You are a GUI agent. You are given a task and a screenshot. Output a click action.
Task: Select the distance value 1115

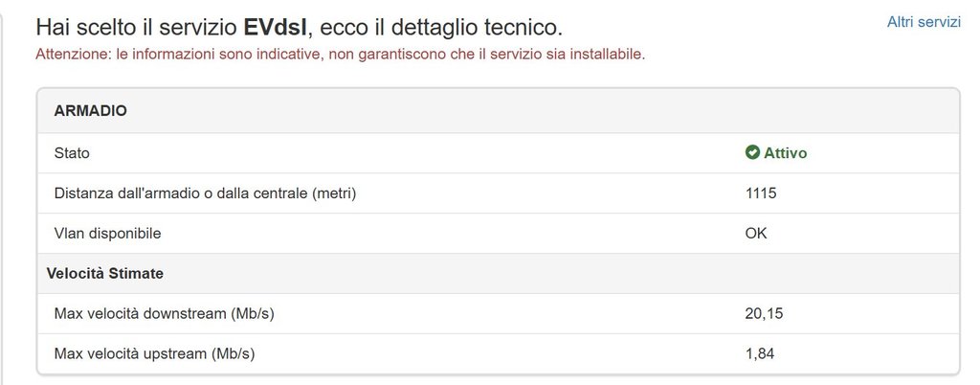pos(761,193)
